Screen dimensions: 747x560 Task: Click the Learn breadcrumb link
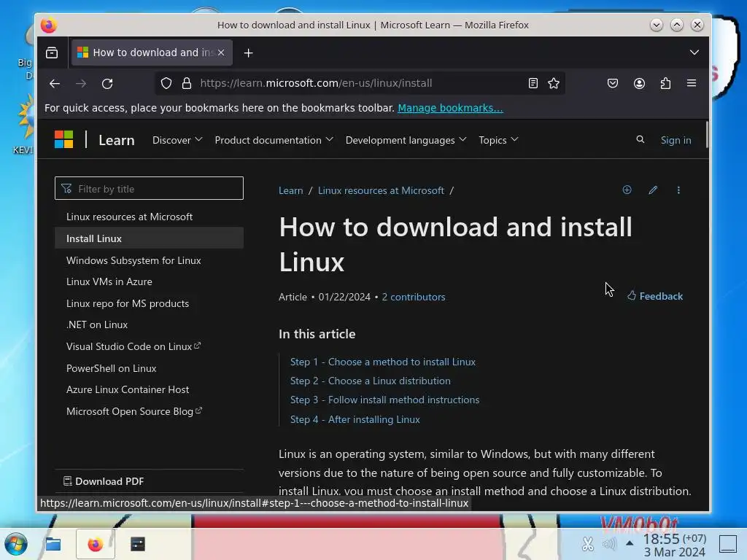(290, 190)
